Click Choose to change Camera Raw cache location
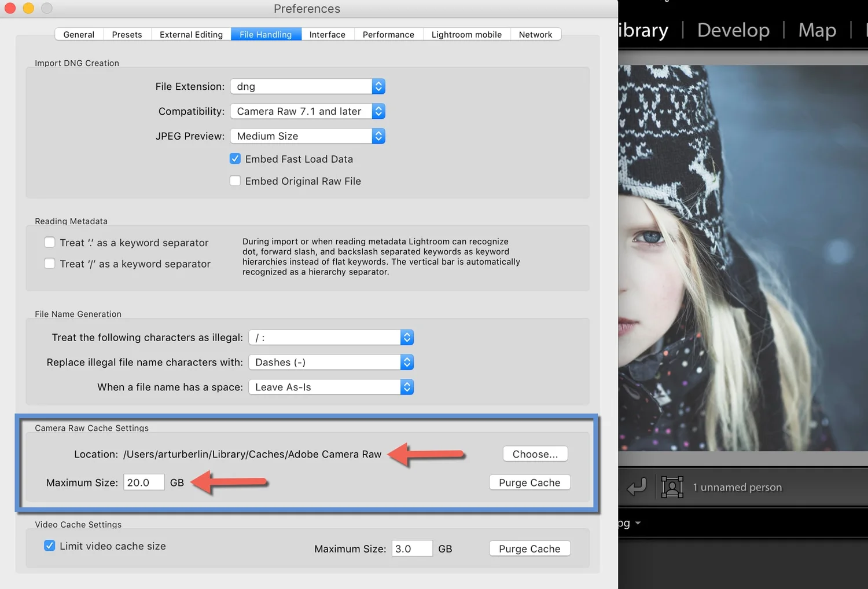Viewport: 868px width, 589px height. [535, 453]
